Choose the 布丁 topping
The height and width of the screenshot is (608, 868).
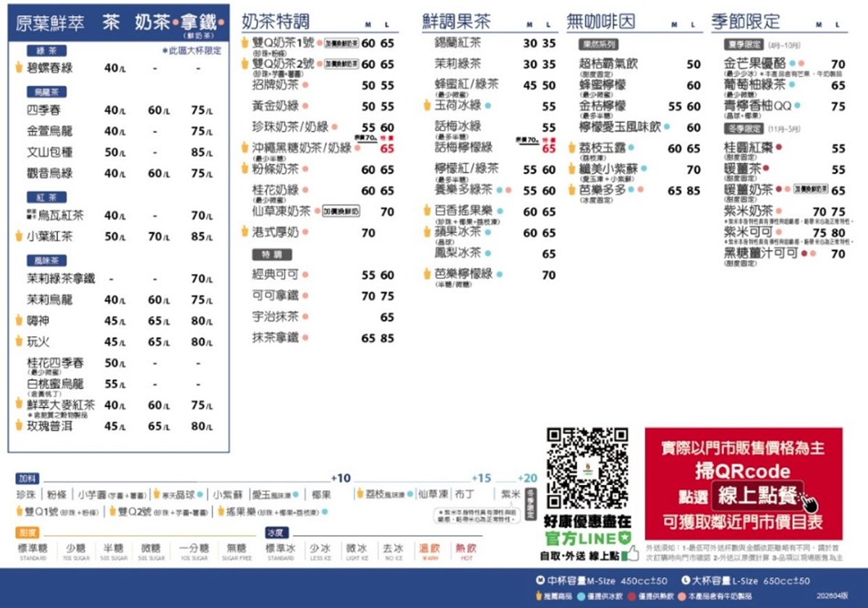[464, 494]
